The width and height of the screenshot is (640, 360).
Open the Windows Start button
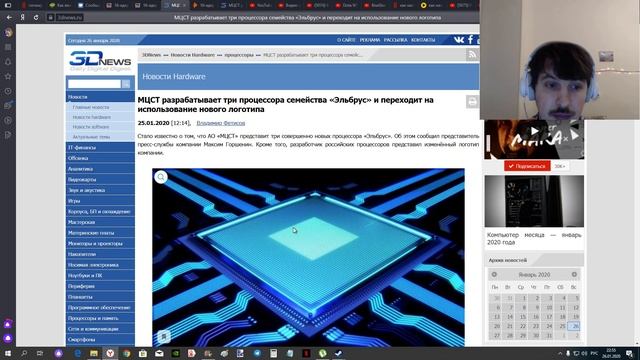8,353
